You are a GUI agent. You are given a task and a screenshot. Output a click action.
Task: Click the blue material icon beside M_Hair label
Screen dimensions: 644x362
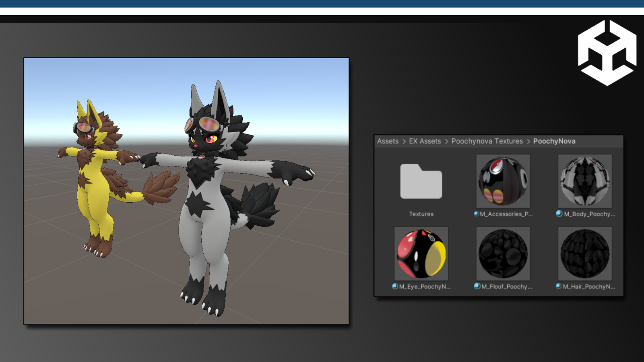(x=558, y=286)
